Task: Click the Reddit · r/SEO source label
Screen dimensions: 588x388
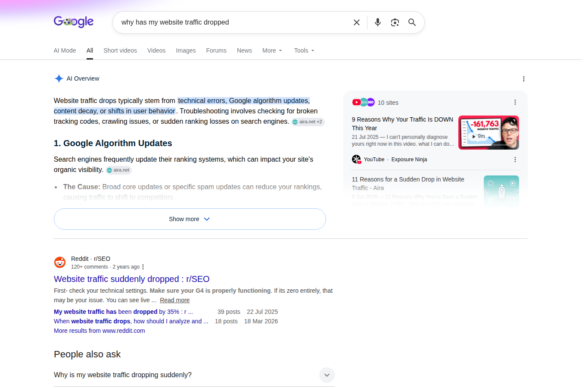Action: [90, 259]
